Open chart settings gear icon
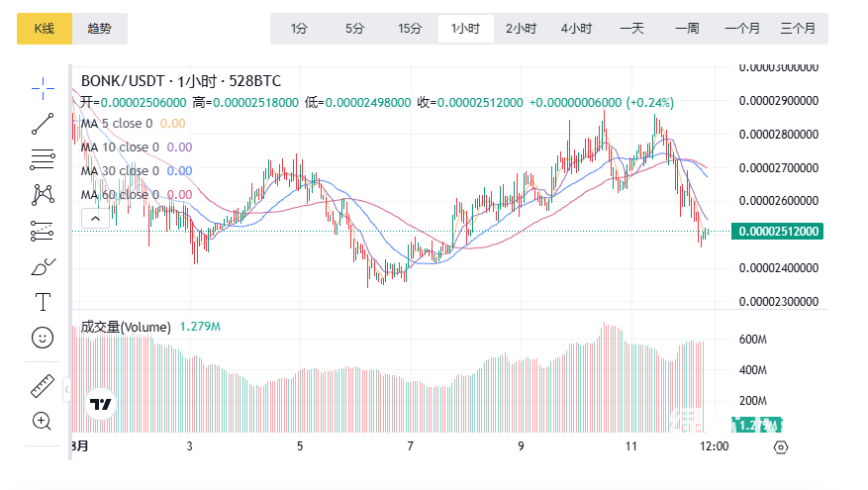 click(x=780, y=447)
